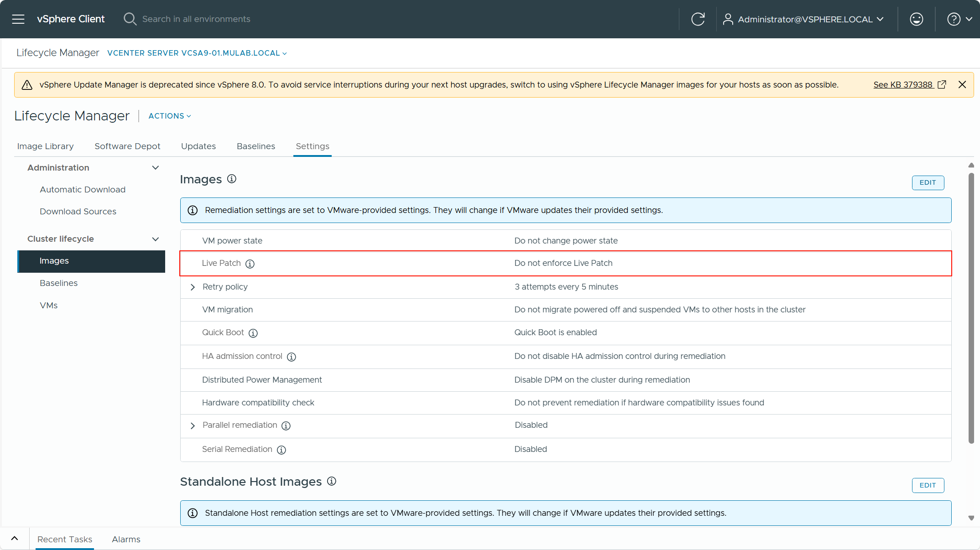Collapse the Administration section

click(x=155, y=168)
